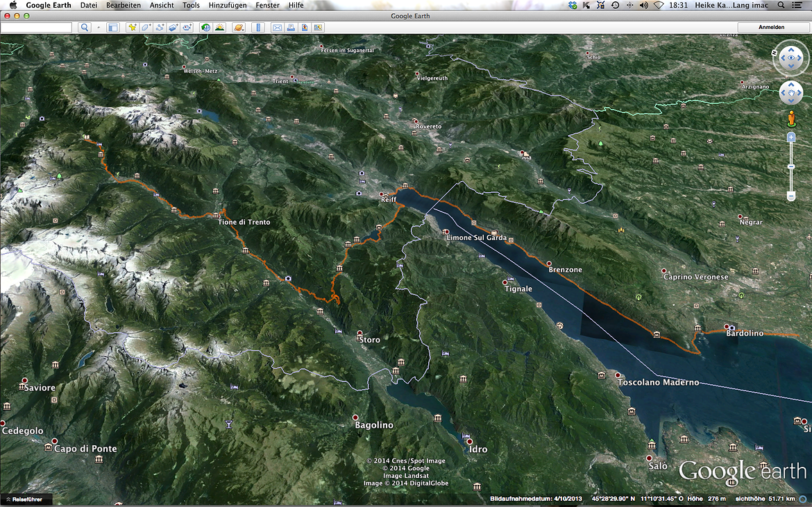Open the Google Earth application menu

[x=48, y=5]
